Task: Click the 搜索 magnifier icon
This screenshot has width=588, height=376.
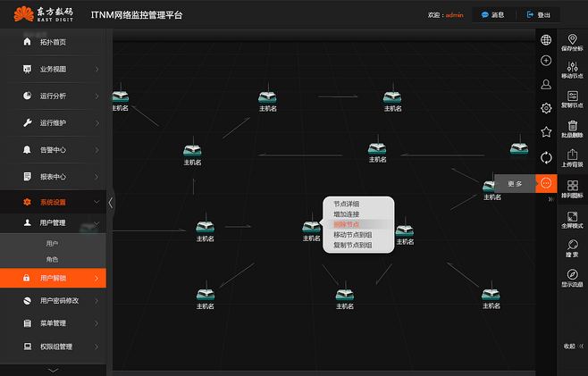Action: pos(573,246)
